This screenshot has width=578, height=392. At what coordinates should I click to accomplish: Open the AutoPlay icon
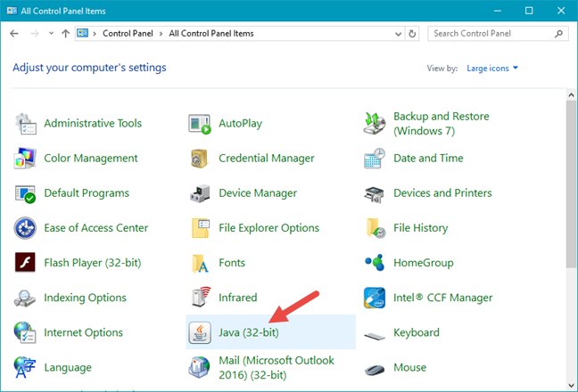click(x=200, y=124)
